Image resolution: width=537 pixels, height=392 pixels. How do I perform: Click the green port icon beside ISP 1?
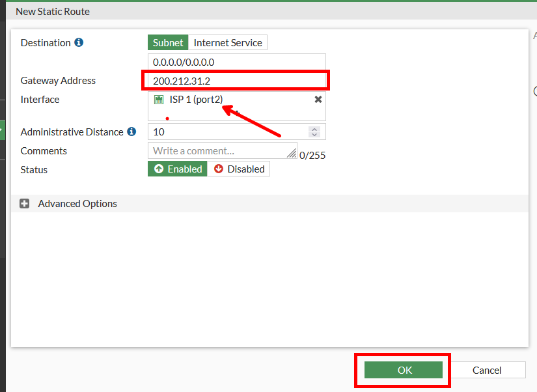tap(159, 100)
